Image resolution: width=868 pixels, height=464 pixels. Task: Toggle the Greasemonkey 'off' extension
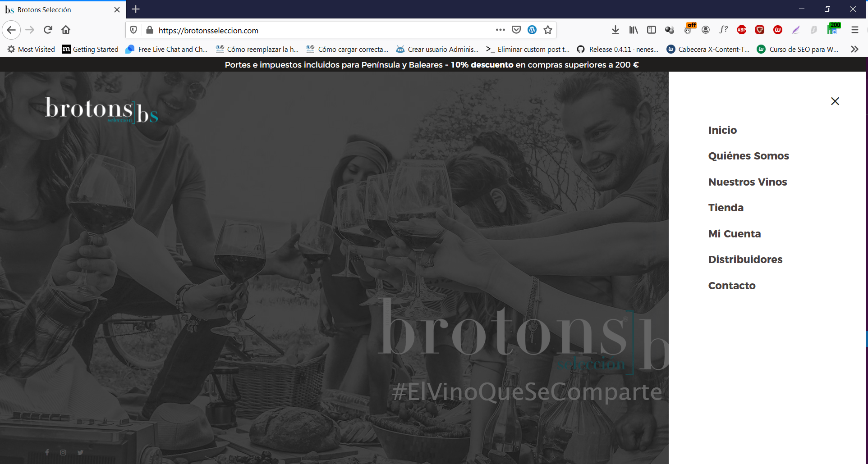click(x=689, y=29)
